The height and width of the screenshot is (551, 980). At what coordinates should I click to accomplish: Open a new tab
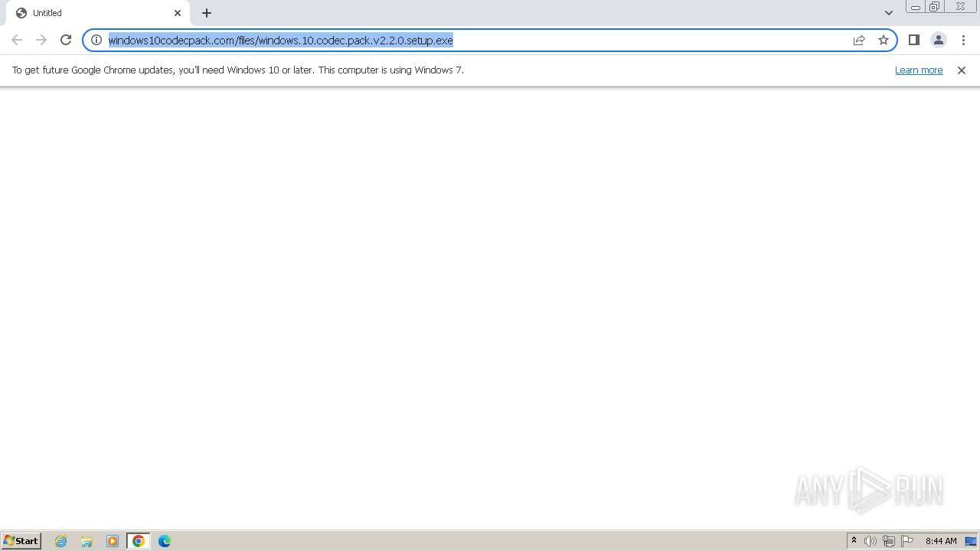(207, 13)
